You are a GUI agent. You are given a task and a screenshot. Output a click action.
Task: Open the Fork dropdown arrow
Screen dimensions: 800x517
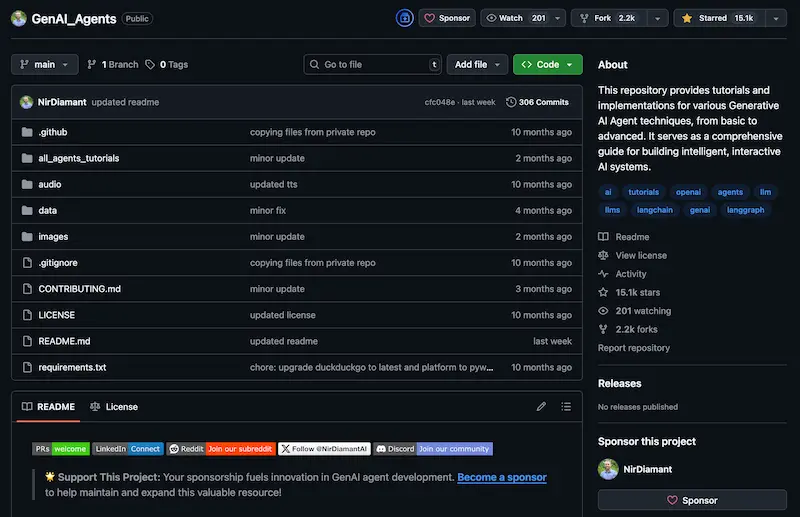point(658,18)
